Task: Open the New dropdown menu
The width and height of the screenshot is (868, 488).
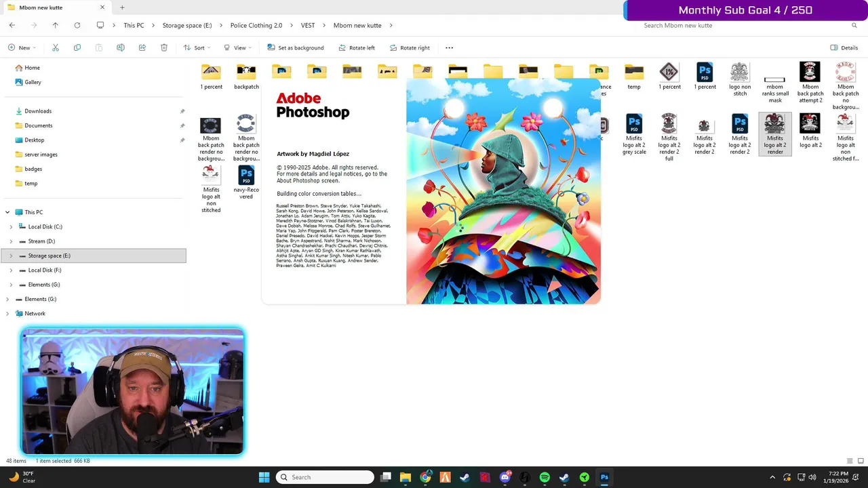Action: coord(22,47)
